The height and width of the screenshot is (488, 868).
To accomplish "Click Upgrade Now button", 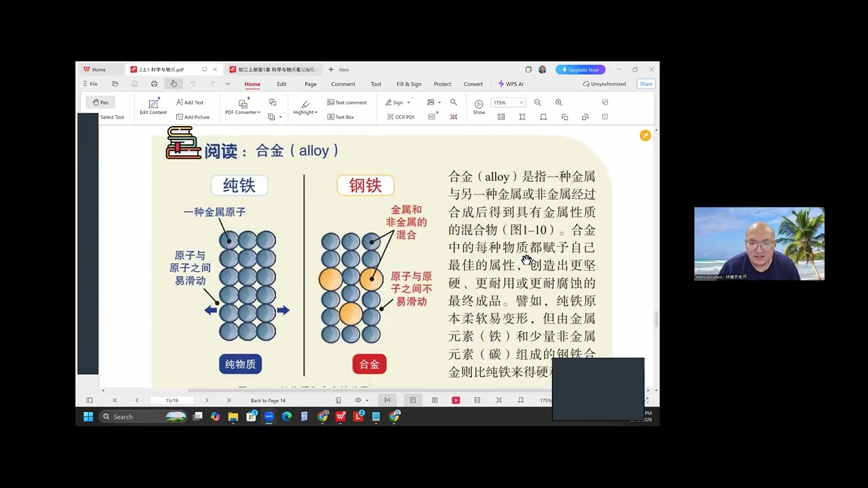I will click(580, 70).
